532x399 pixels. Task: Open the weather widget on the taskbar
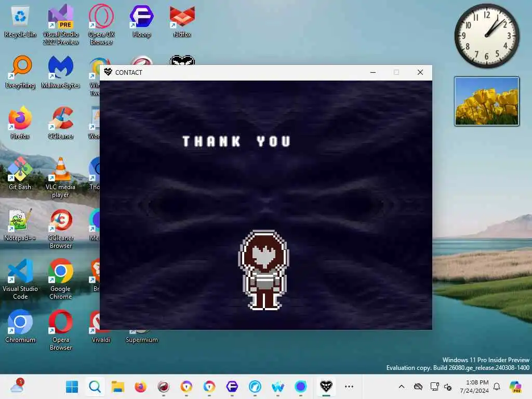tap(17, 387)
